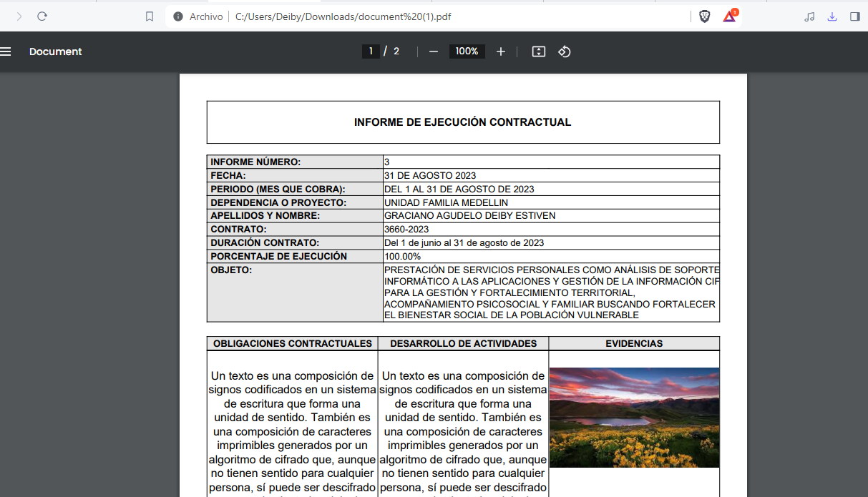The image size is (868, 497).
Task: Click the Document title in the toolbar
Action: 56,51
